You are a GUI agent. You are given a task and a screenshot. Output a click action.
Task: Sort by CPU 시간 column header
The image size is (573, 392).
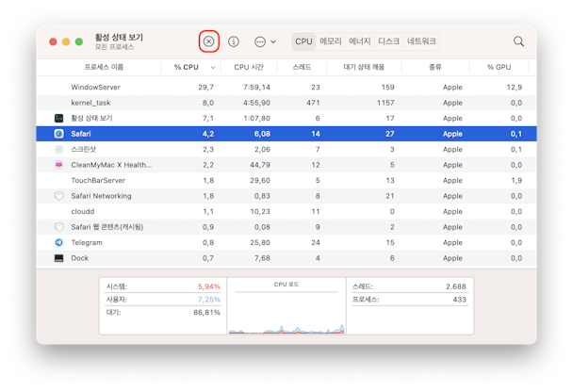point(249,67)
